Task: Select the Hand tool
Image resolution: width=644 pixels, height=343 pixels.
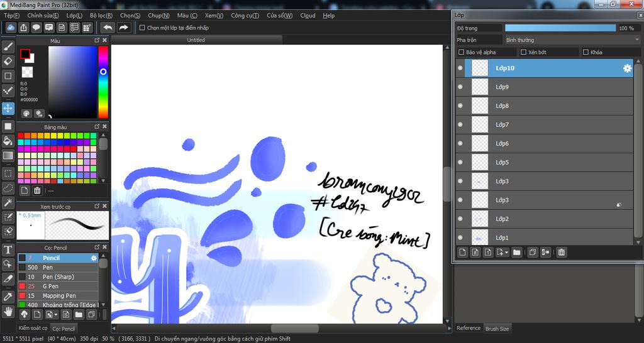Action: click(8, 311)
